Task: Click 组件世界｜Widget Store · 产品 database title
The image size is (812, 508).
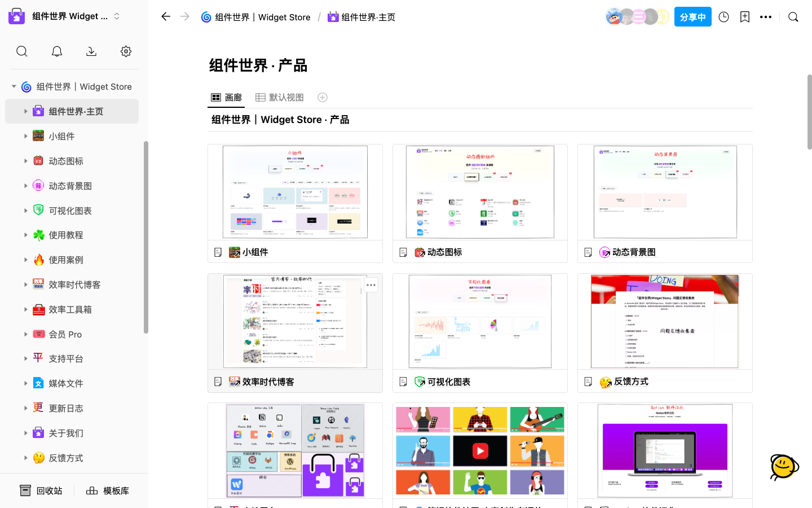Action: (x=280, y=120)
